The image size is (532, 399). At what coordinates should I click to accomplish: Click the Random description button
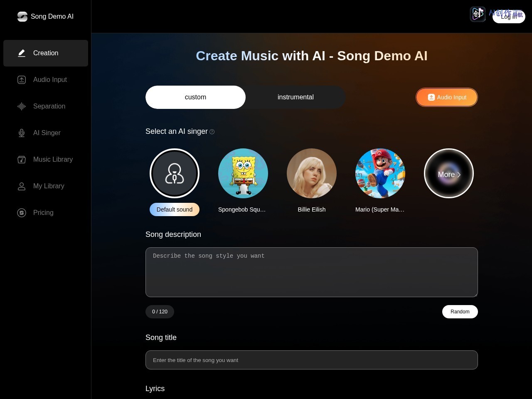click(x=460, y=312)
